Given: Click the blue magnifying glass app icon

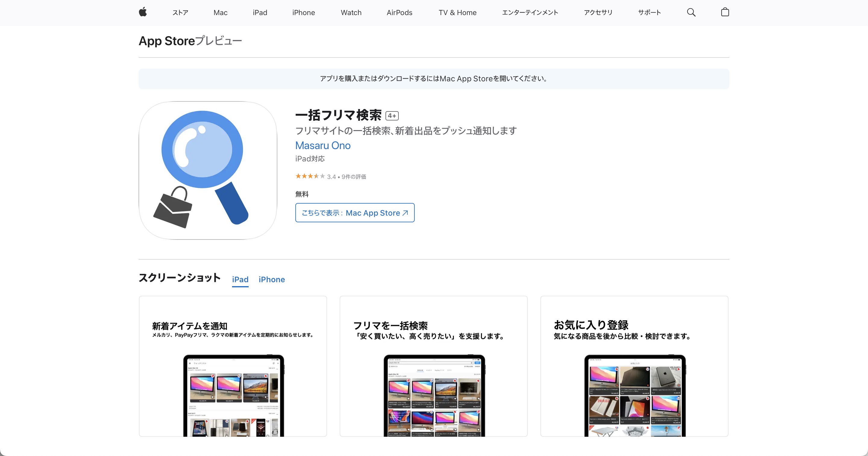Looking at the screenshot, I should 208,170.
